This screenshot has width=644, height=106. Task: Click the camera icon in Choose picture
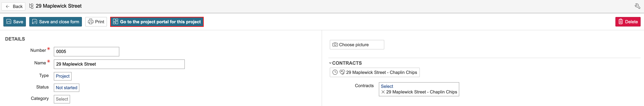(335, 45)
